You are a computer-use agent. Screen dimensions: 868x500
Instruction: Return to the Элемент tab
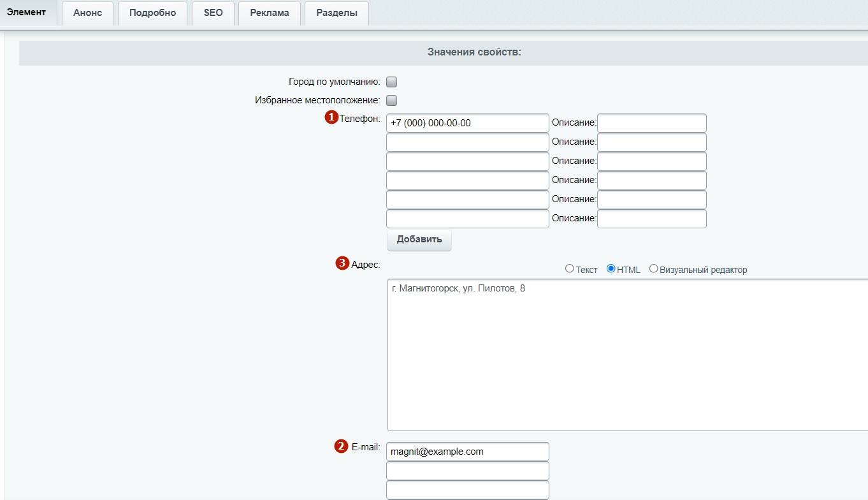click(x=26, y=13)
